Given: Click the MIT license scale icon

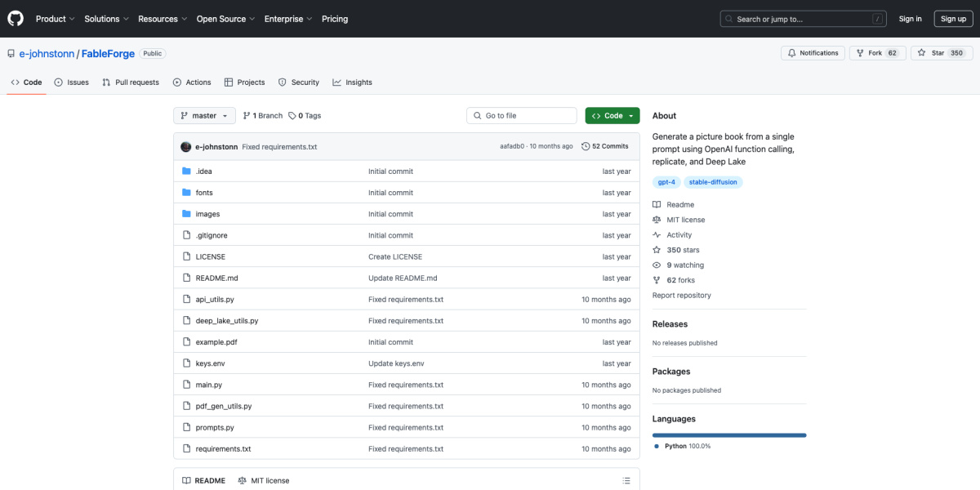Looking at the screenshot, I should tap(657, 220).
